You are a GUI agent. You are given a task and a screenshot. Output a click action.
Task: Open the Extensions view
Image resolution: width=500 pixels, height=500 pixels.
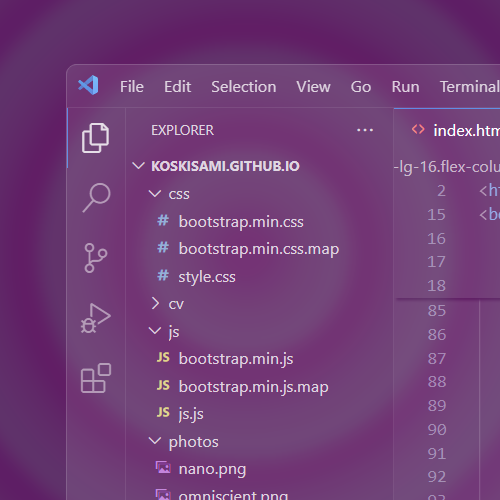coord(96,378)
